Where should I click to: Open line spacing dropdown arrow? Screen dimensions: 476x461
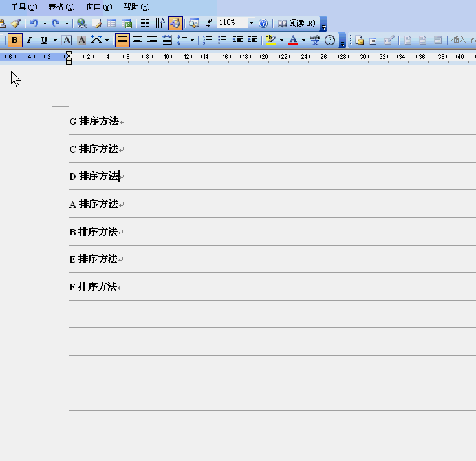click(192, 40)
